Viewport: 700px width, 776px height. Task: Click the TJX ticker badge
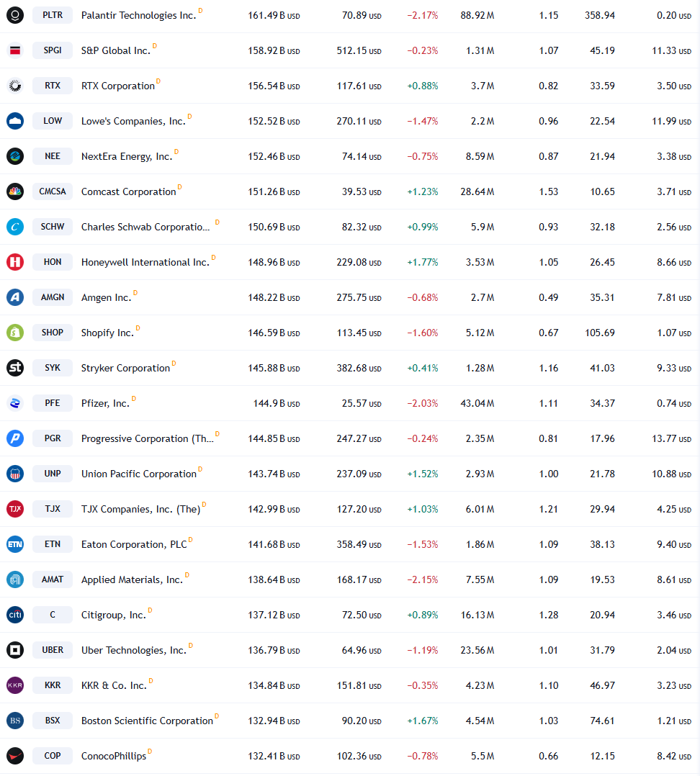53,509
